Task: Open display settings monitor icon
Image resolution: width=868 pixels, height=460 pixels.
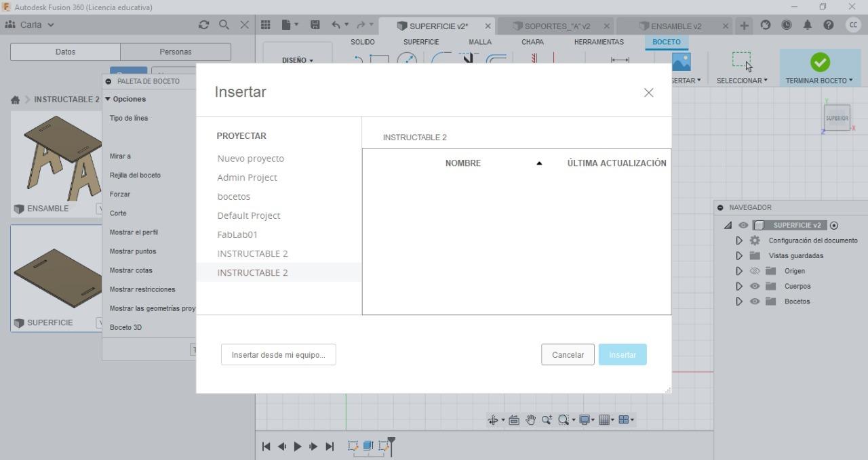Action: (585, 420)
